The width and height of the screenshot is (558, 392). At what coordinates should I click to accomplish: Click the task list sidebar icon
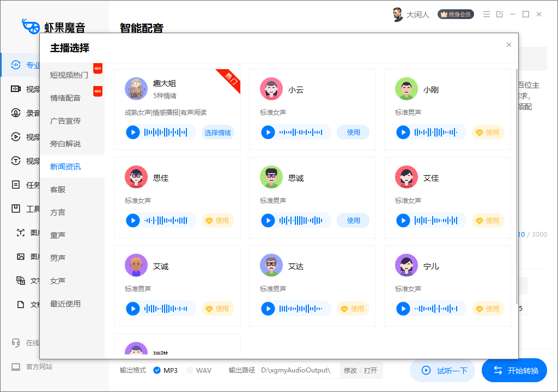[16, 185]
